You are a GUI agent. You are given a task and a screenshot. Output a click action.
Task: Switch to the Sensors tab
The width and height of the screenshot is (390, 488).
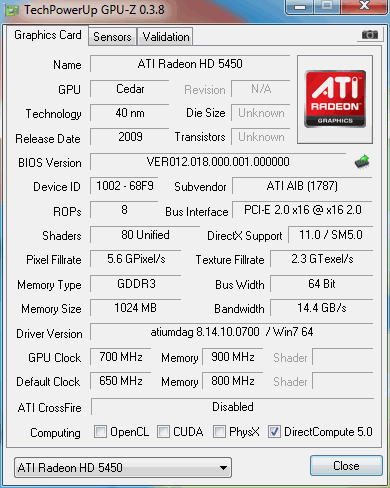(112, 36)
